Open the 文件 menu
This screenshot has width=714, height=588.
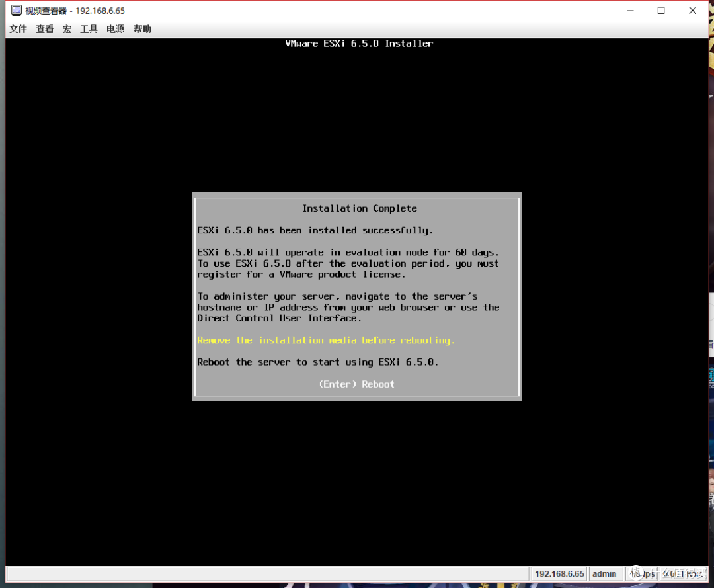coord(19,29)
